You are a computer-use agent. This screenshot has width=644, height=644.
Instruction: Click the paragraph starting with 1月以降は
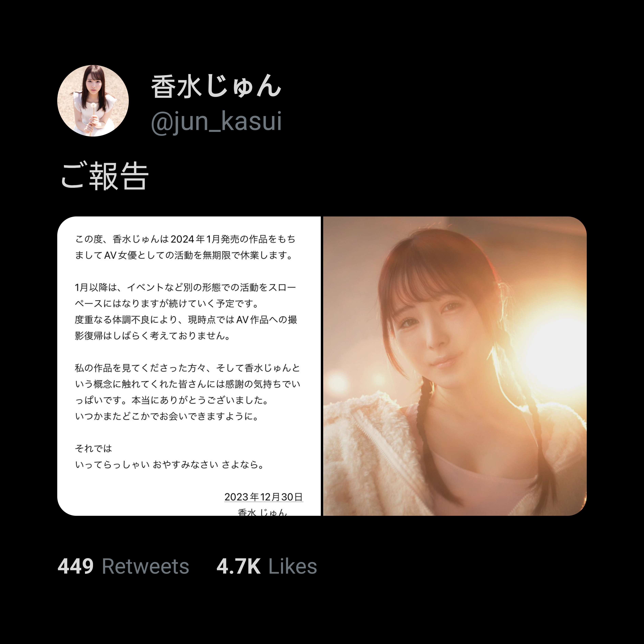(186, 311)
